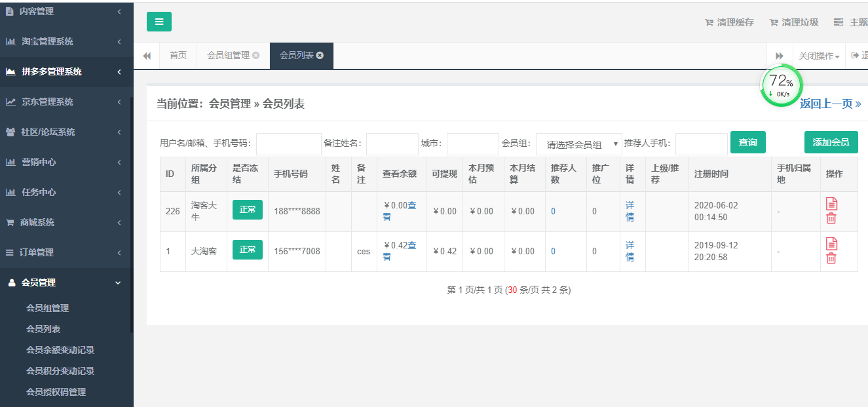Toggle 正常 freeze status for member 226

click(247, 210)
